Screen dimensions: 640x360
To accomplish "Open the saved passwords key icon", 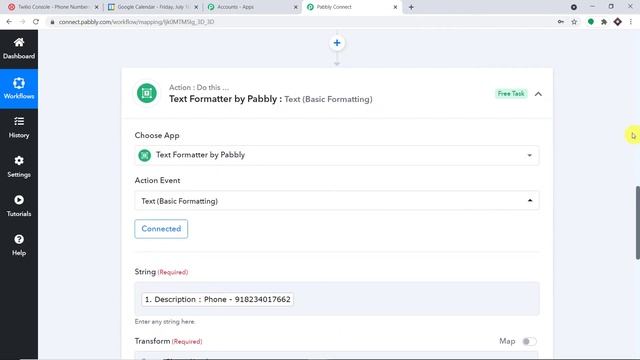I will coord(561,22).
